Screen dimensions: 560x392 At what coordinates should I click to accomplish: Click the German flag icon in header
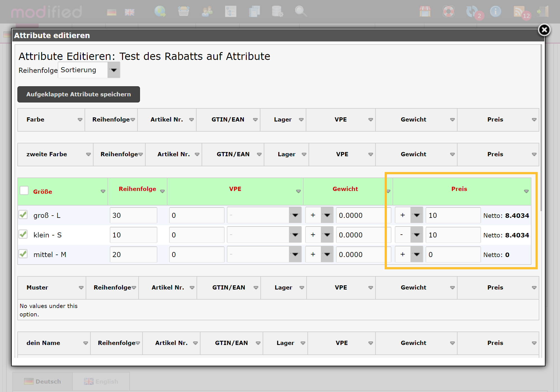point(111,12)
